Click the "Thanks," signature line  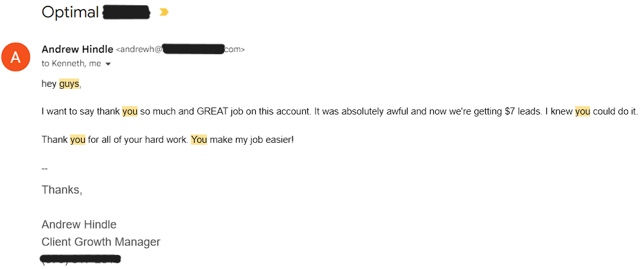(62, 190)
